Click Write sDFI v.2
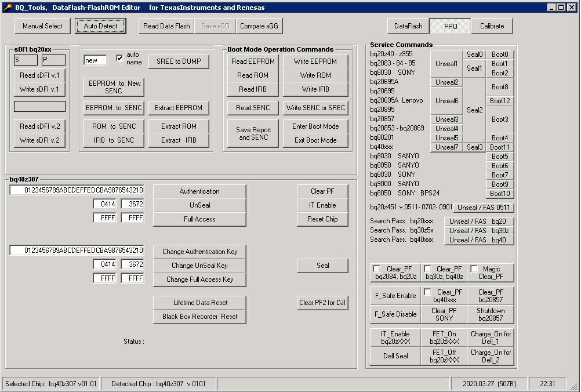This screenshot has height=392, width=581. point(39,140)
